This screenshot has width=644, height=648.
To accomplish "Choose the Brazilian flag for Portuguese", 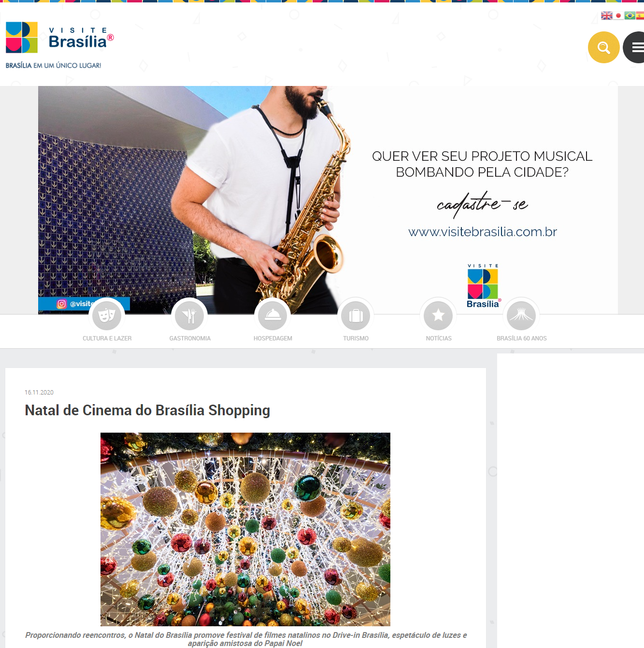I will 630,15.
